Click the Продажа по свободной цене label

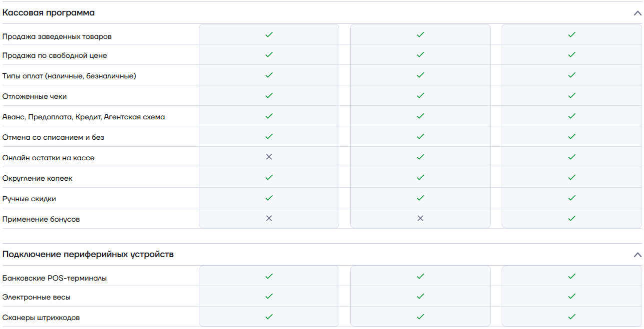[x=54, y=56]
